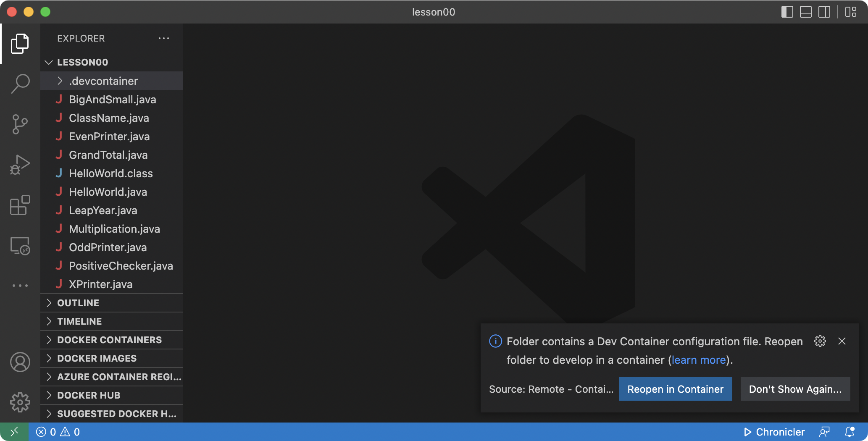
Task: Click Reopen in Container
Action: click(675, 389)
